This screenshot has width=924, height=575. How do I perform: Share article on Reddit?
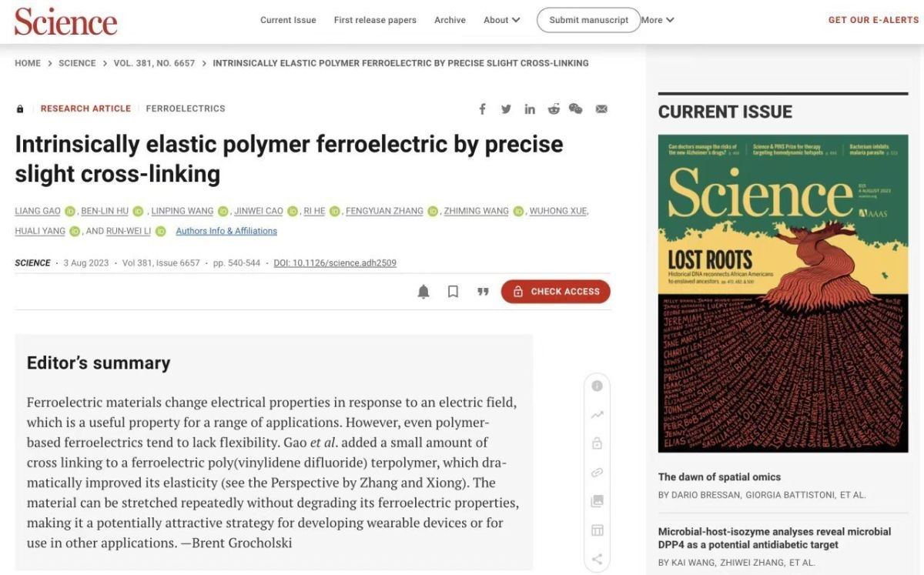(x=554, y=109)
